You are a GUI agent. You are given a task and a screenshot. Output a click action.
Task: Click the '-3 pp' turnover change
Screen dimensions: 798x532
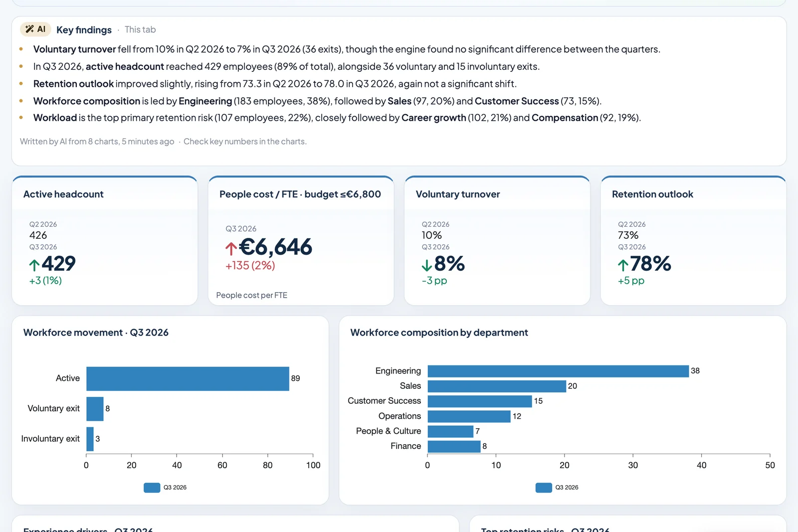click(434, 281)
